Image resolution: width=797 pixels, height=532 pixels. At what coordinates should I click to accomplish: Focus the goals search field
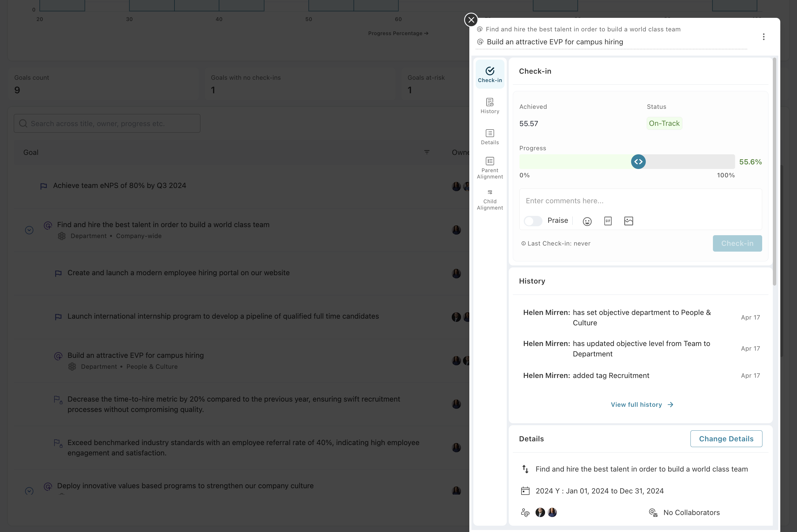tap(107, 124)
